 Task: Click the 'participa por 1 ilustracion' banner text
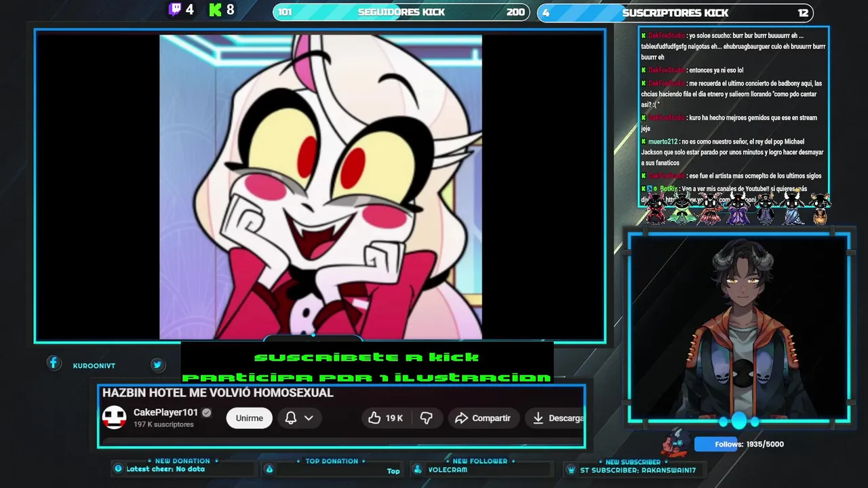pos(367,378)
